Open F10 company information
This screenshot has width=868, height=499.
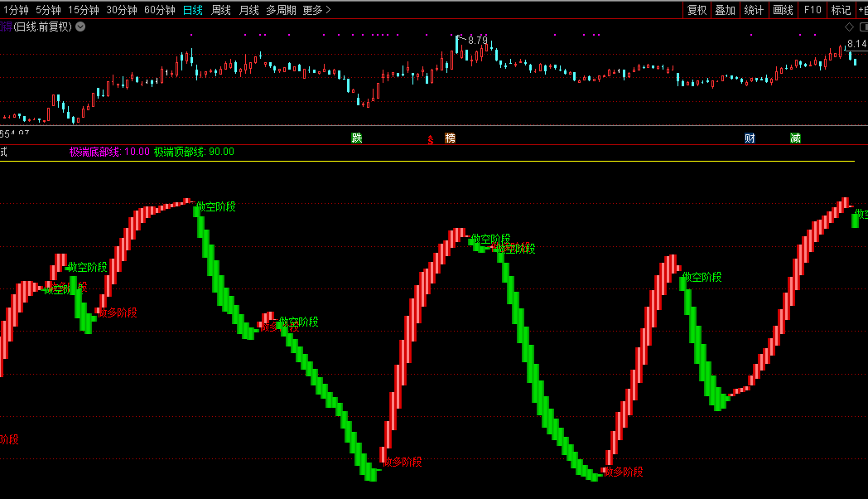[x=813, y=10]
